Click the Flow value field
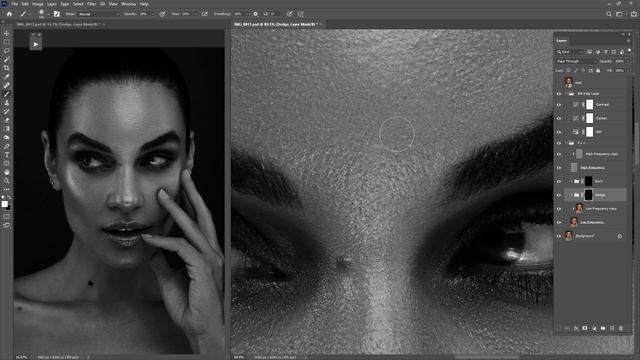The image size is (640, 360). coord(187,14)
